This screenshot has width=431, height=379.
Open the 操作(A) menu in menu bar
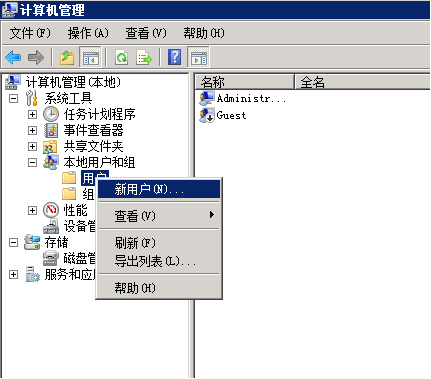click(x=88, y=33)
